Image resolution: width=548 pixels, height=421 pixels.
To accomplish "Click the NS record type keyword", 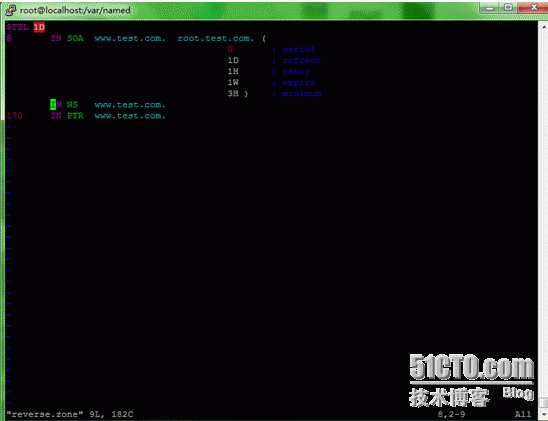I will pos(72,104).
